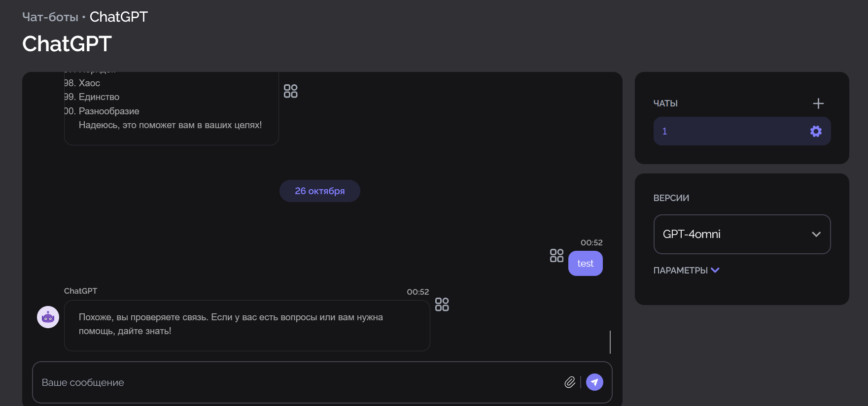Viewport: 868px width, 406px height.
Task: Open actions grid icon next to the 'test' message
Action: (556, 255)
